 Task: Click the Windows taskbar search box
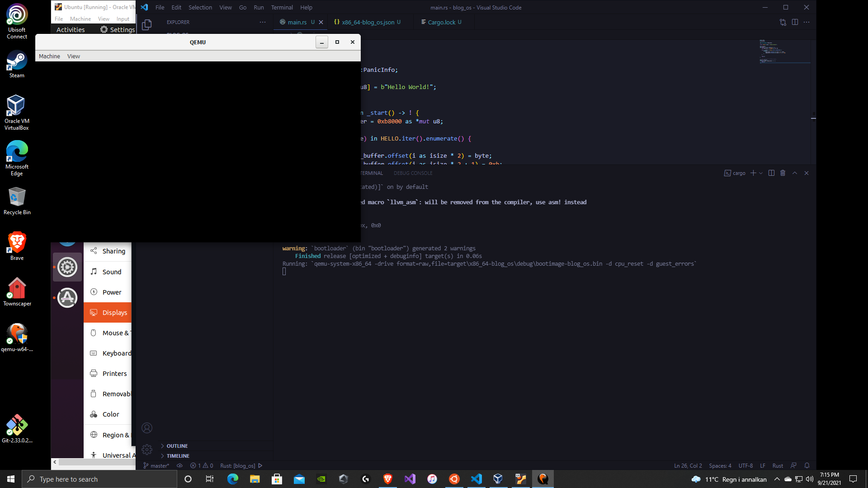pyautogui.click(x=99, y=479)
